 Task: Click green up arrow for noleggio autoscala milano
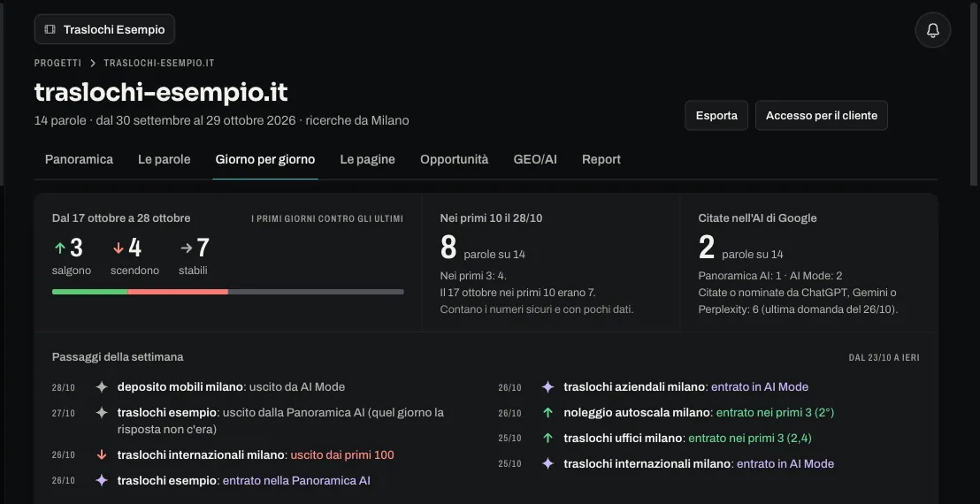pyautogui.click(x=547, y=412)
